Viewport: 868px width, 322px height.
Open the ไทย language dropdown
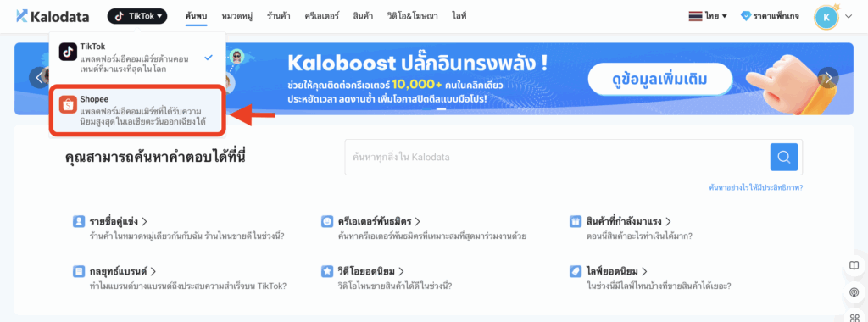pyautogui.click(x=708, y=17)
